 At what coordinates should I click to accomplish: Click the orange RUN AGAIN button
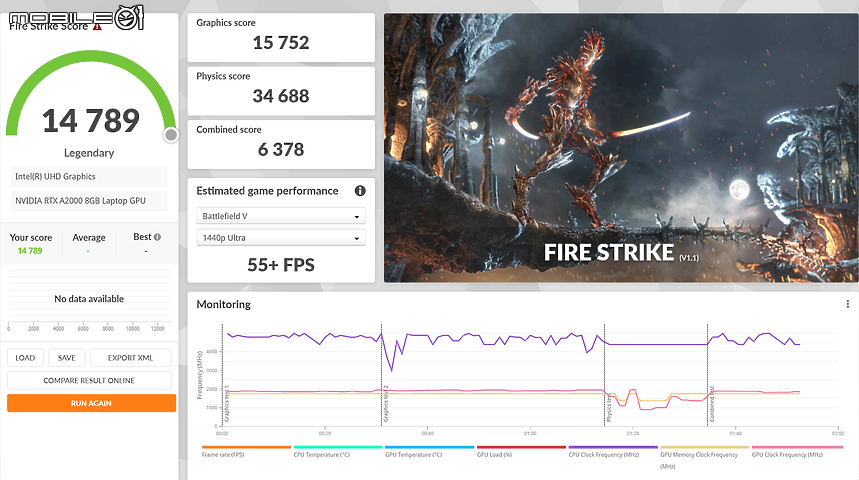click(x=91, y=403)
